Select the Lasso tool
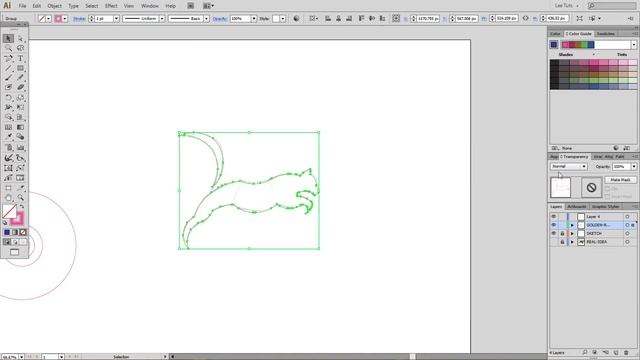 [x=20, y=48]
